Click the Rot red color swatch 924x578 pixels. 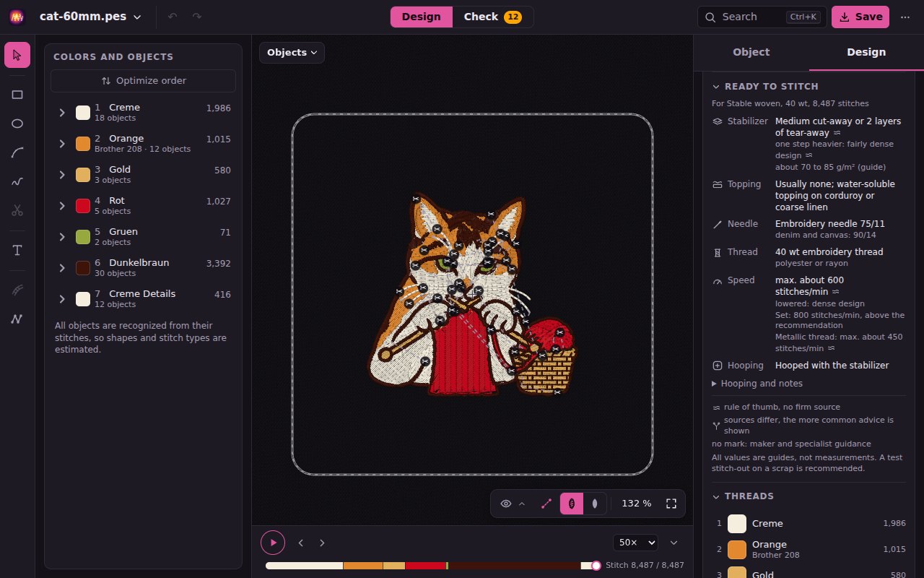pyautogui.click(x=83, y=206)
